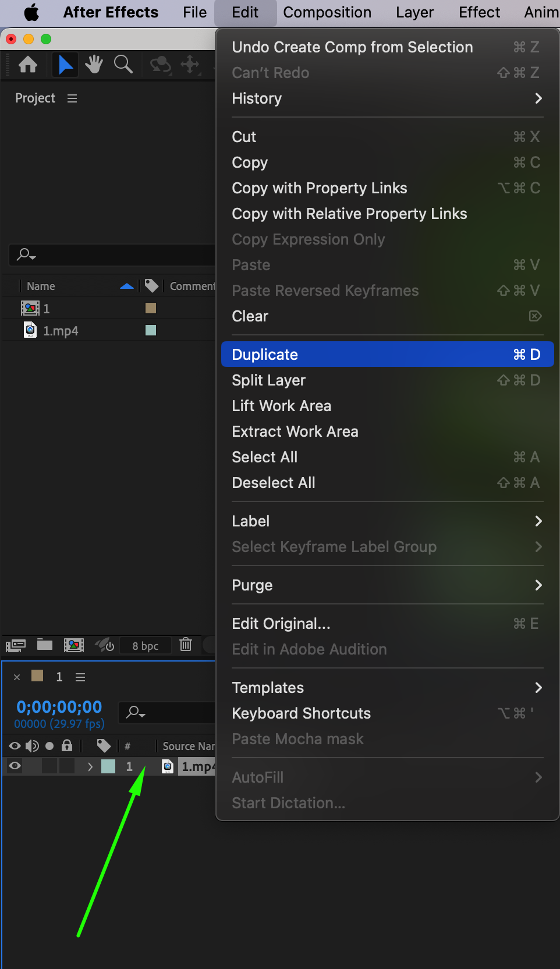Click the Home icon in the toolbar

pos(28,65)
